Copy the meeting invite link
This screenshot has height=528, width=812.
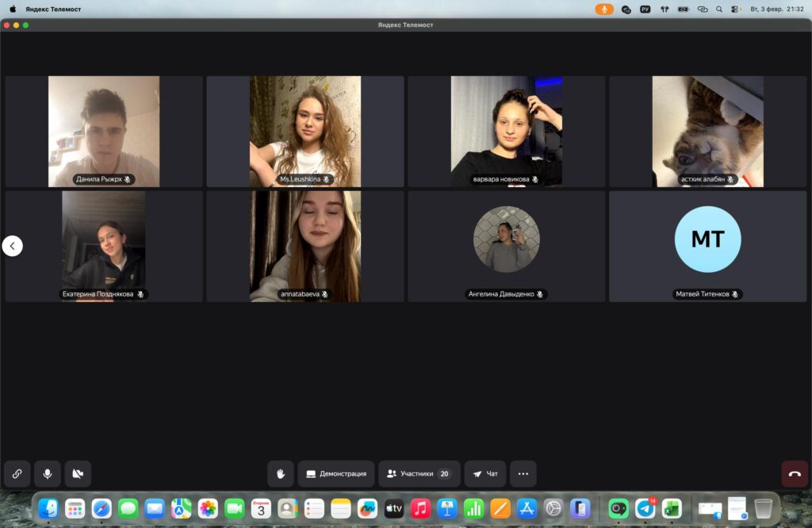17,473
